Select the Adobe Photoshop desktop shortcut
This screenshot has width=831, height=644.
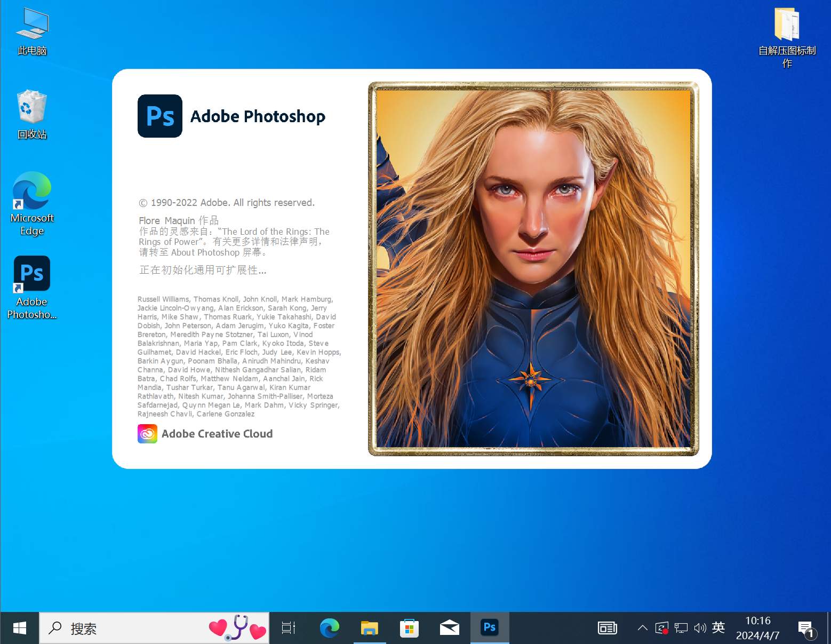tap(32, 288)
